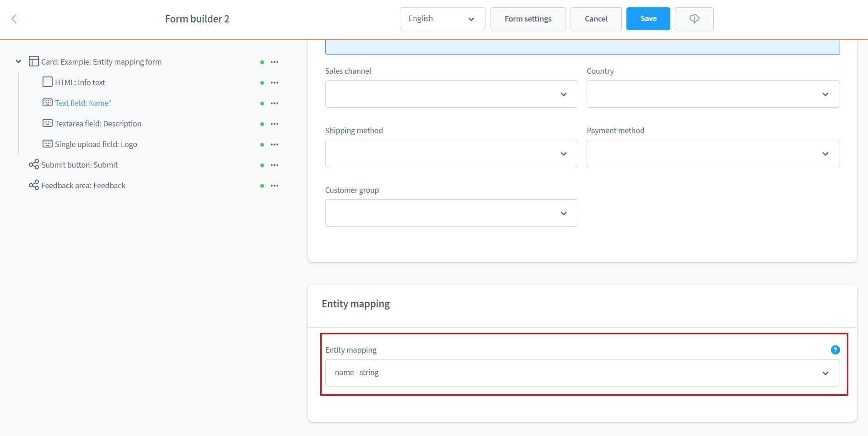This screenshot has width=868, height=436.
Task: Click the cloud download icon button
Action: (694, 19)
